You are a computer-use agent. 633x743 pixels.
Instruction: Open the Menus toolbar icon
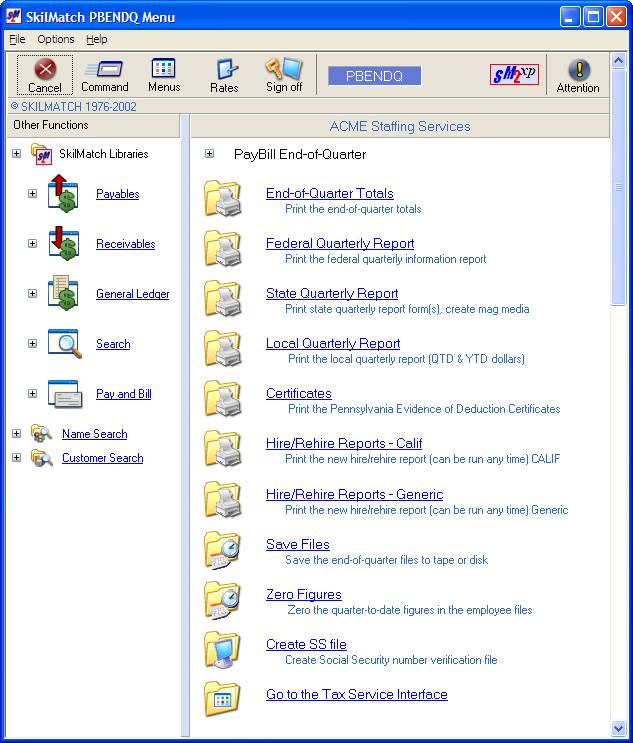click(x=163, y=68)
